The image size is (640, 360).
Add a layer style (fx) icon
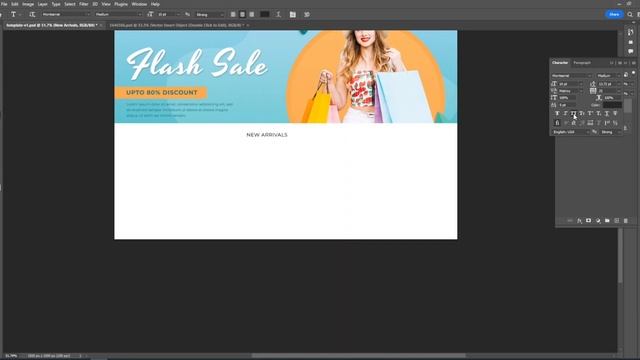click(579, 221)
